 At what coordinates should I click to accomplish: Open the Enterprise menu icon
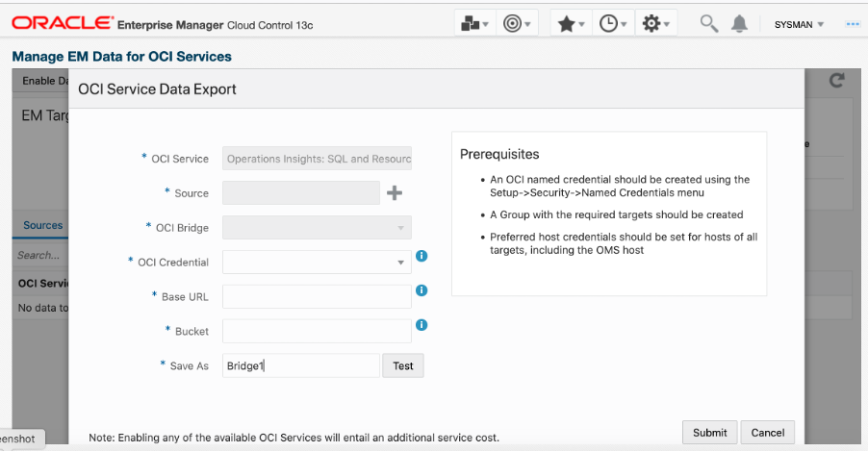(474, 24)
